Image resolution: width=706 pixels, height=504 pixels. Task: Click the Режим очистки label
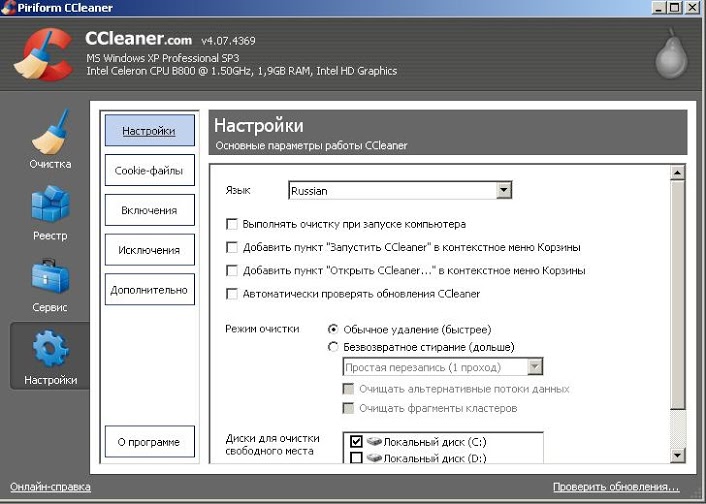pyautogui.click(x=262, y=329)
